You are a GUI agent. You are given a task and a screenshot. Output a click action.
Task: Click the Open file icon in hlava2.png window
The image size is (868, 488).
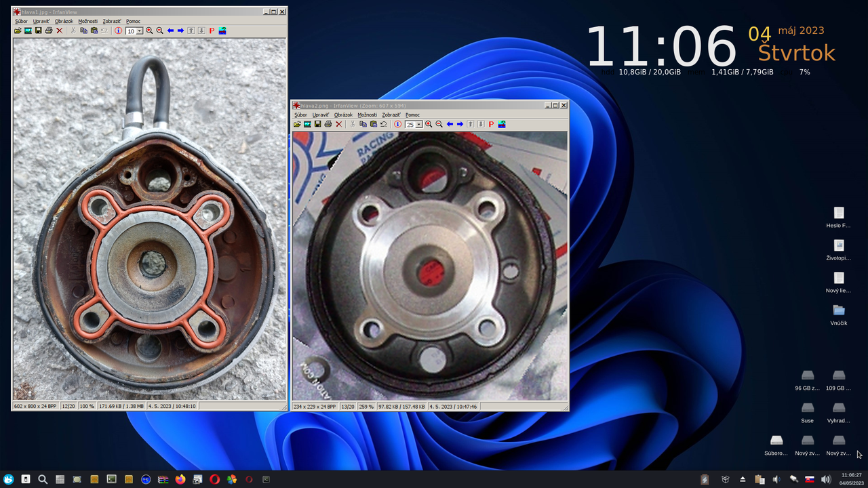(297, 124)
